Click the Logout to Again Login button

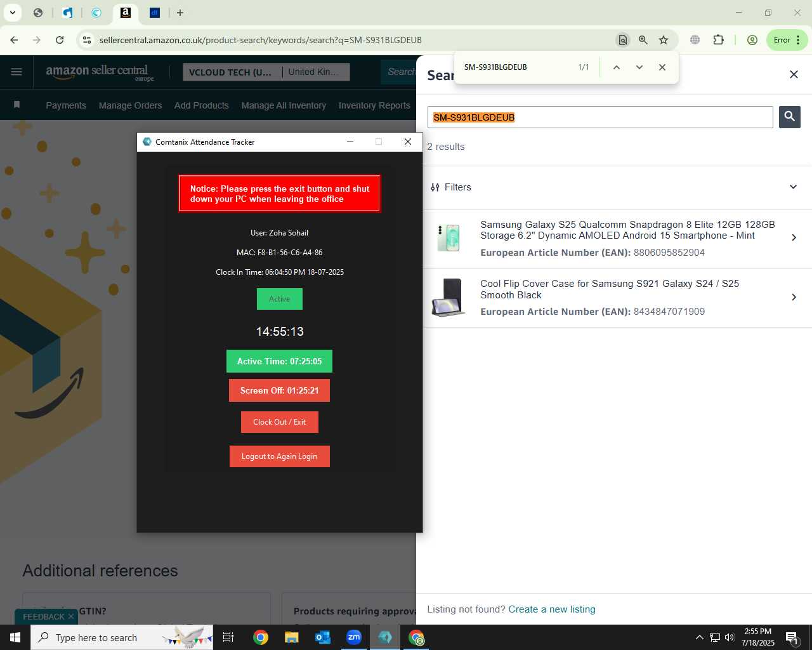point(279,456)
